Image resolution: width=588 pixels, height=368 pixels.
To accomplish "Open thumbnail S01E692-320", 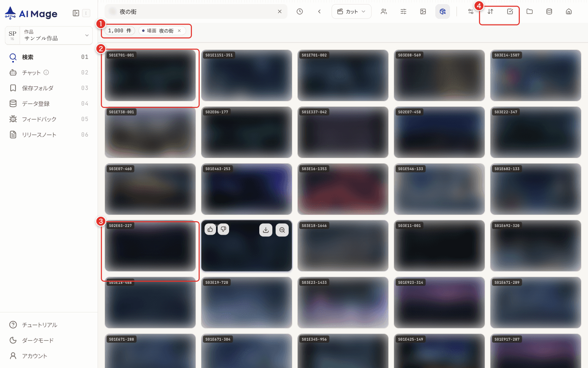I will pos(536,246).
